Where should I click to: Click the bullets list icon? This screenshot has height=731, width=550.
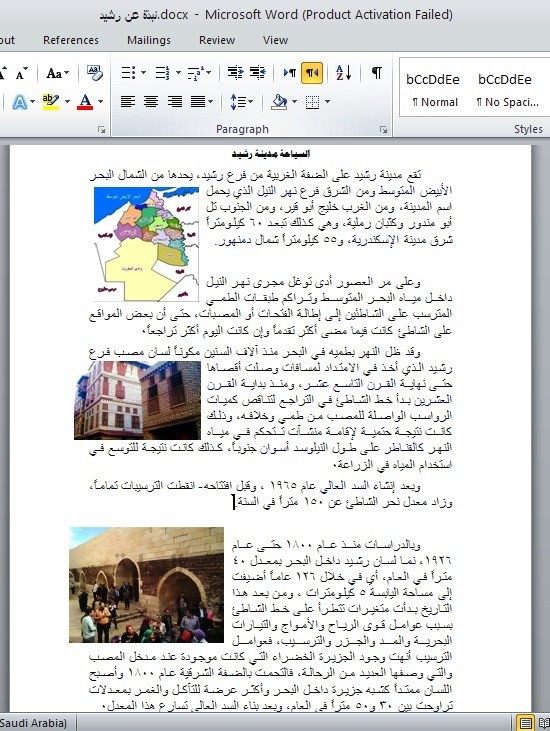coord(128,73)
